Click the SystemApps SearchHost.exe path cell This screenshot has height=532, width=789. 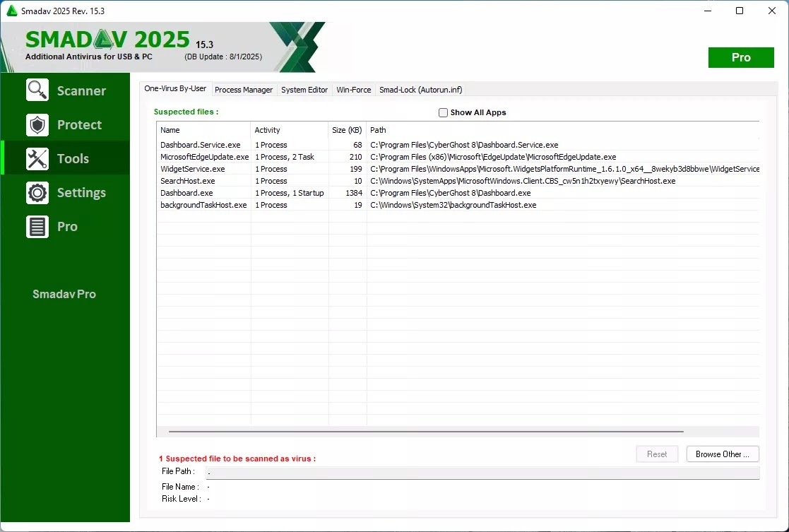[x=523, y=181]
